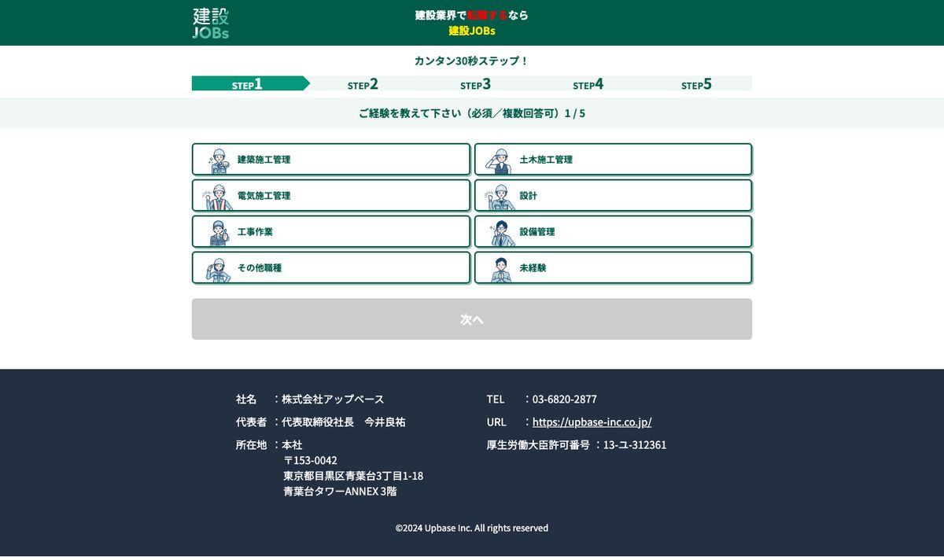944x560 pixels.
Task: Choose 設備管理 as experience
Action: pos(614,232)
